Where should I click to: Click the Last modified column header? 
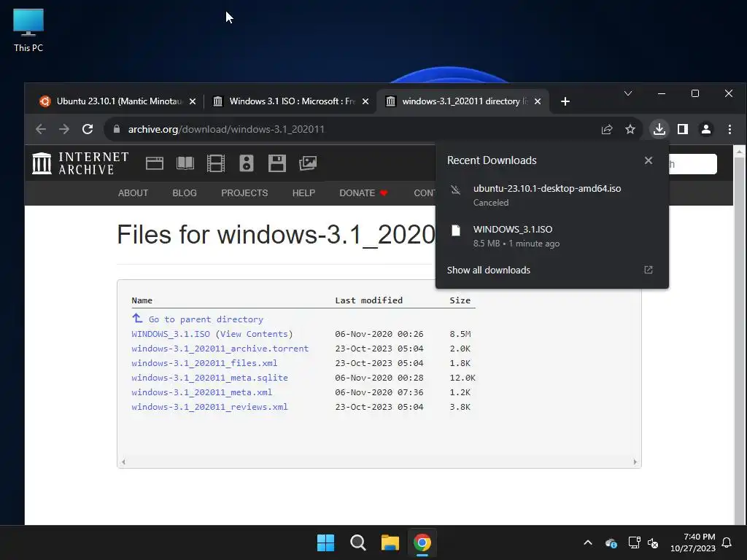tap(368, 300)
